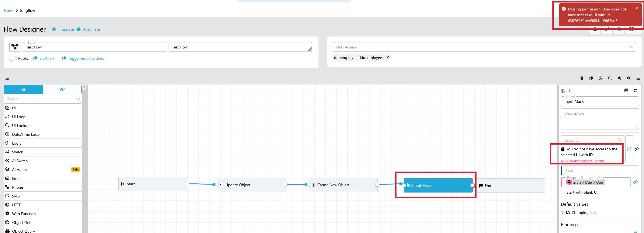This screenshot has height=233, width=644.
Task: Select the Switch node type
Action: tap(43, 152)
